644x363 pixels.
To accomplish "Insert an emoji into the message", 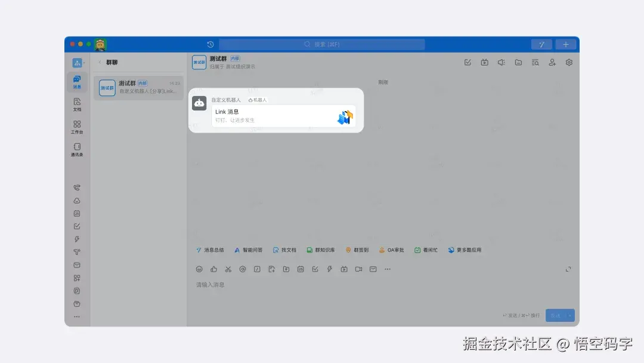I will [199, 269].
